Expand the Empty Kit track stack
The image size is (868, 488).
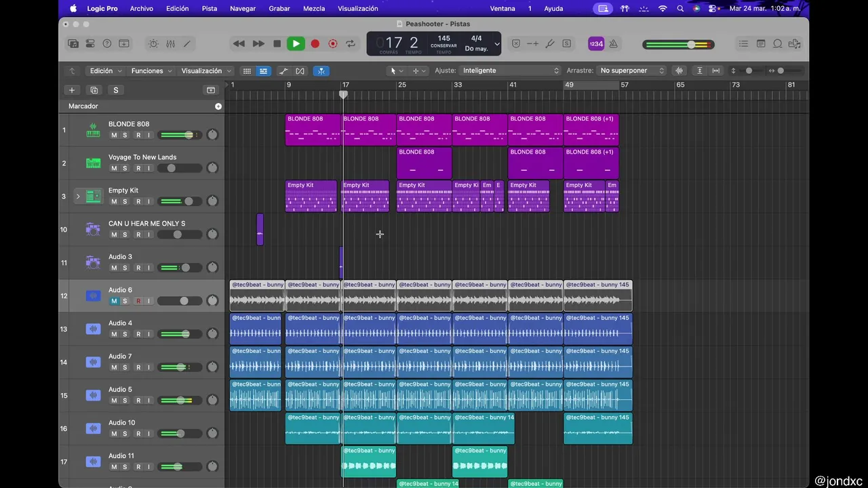pos(78,197)
